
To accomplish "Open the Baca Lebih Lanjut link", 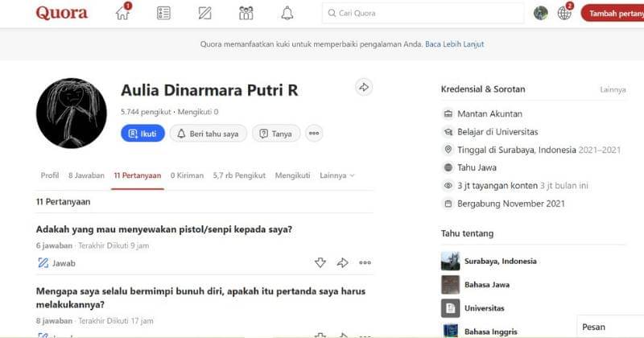I will (454, 44).
